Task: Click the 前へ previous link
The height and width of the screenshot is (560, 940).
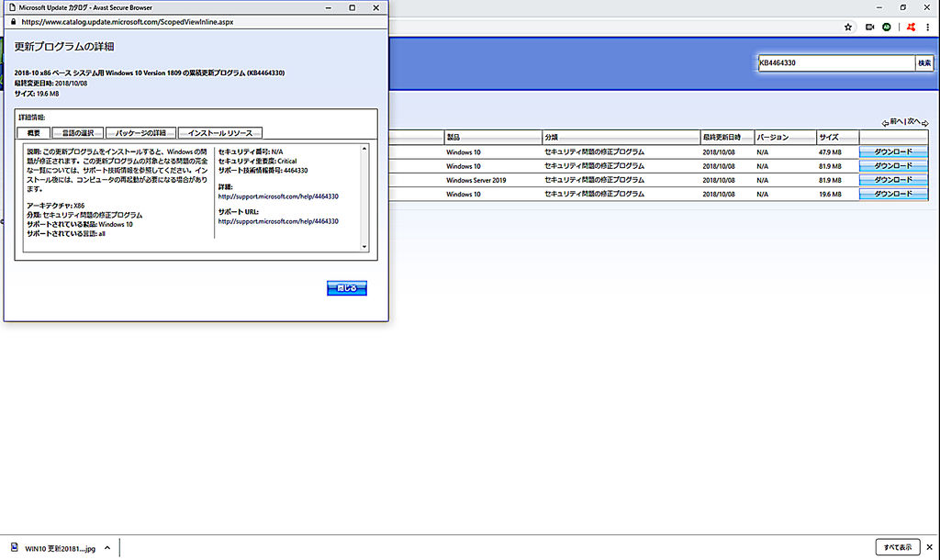Action: click(896, 122)
